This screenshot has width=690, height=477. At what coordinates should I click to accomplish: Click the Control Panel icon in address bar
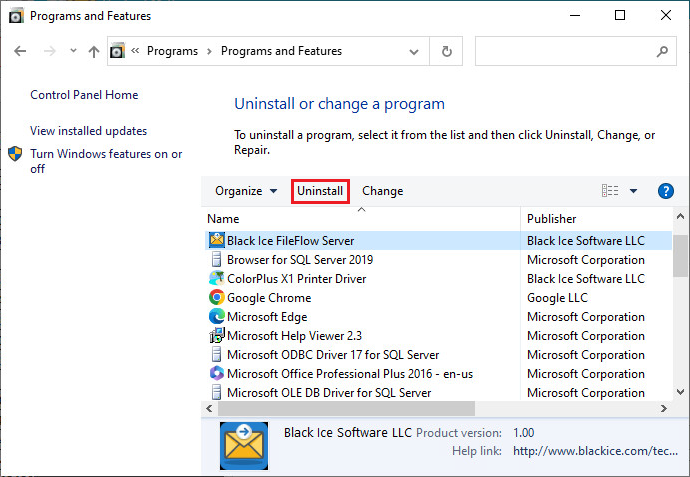[x=117, y=51]
